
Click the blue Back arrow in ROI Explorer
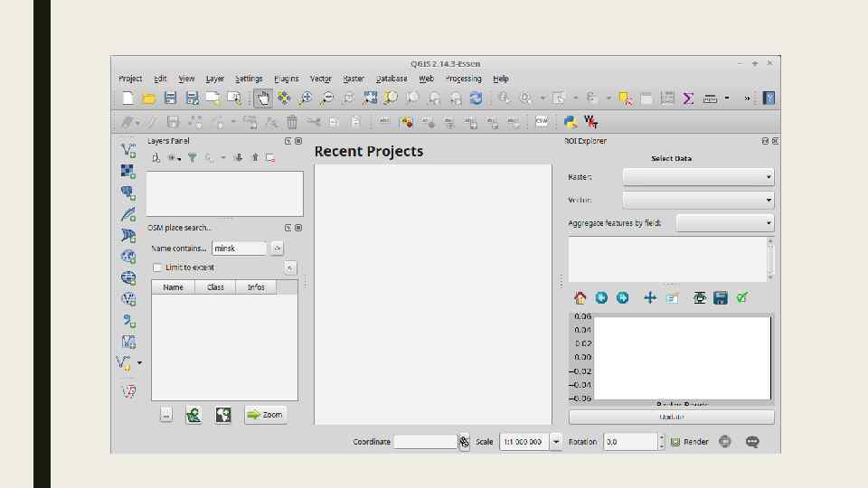601,297
